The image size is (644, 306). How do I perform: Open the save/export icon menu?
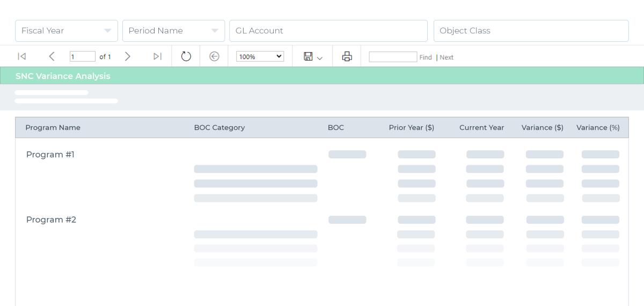[313, 56]
